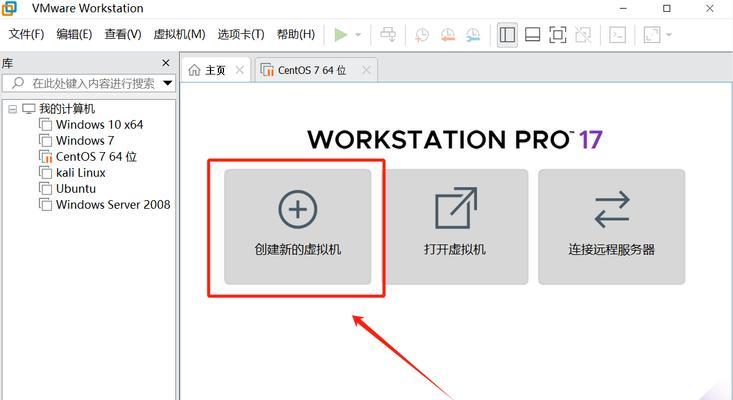Open the 虚拟机(M) menu
The image size is (733, 400).
tap(179, 34)
